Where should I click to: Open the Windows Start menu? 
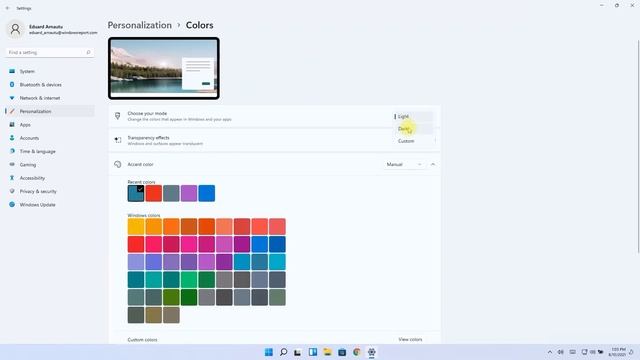click(x=269, y=352)
